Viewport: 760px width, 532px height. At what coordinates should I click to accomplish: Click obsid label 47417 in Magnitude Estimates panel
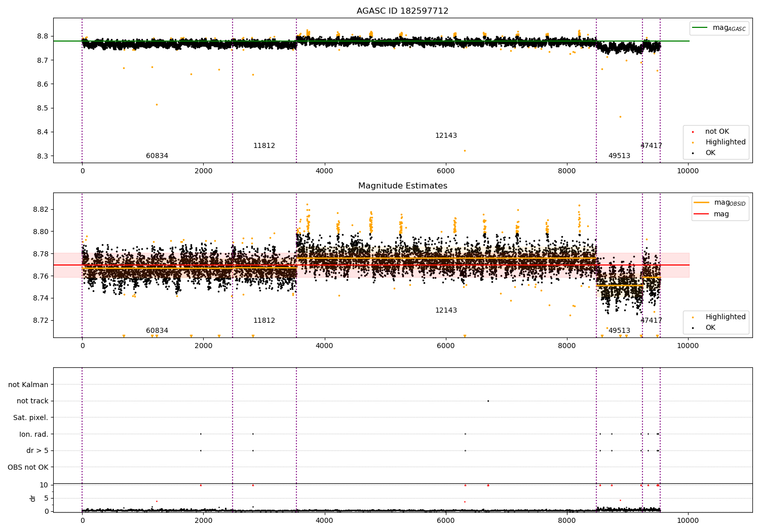651,320
